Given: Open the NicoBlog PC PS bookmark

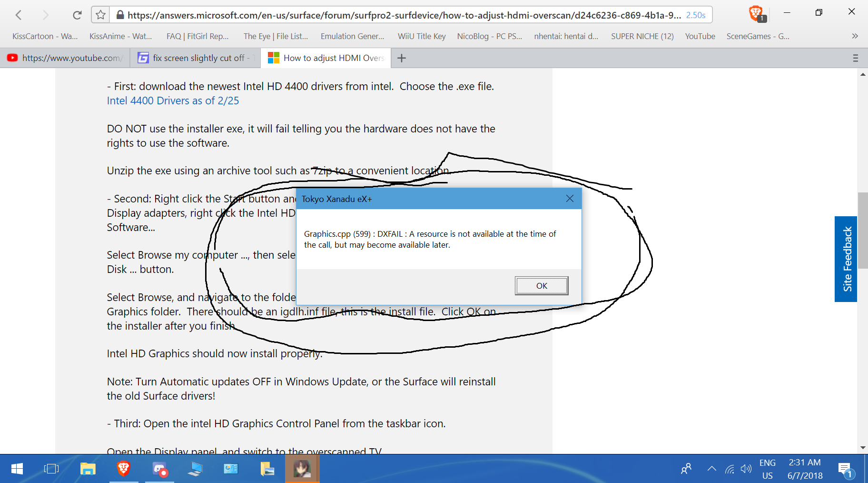Looking at the screenshot, I should point(489,36).
